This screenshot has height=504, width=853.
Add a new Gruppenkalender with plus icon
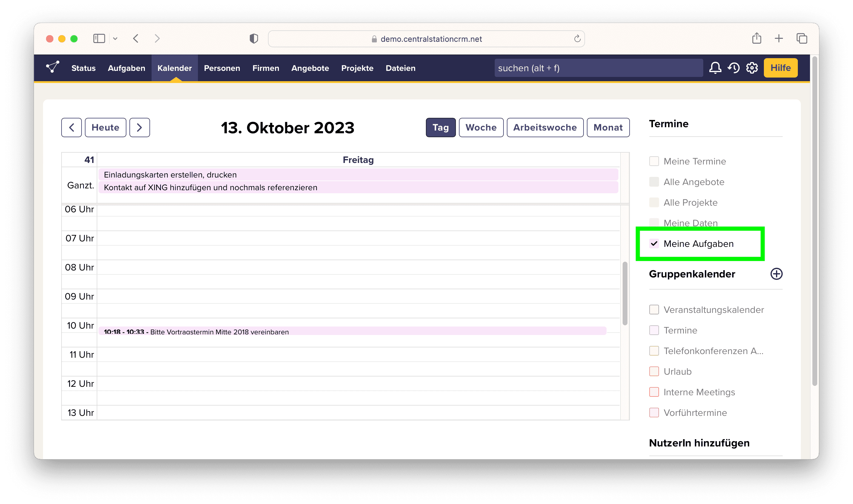click(x=776, y=274)
